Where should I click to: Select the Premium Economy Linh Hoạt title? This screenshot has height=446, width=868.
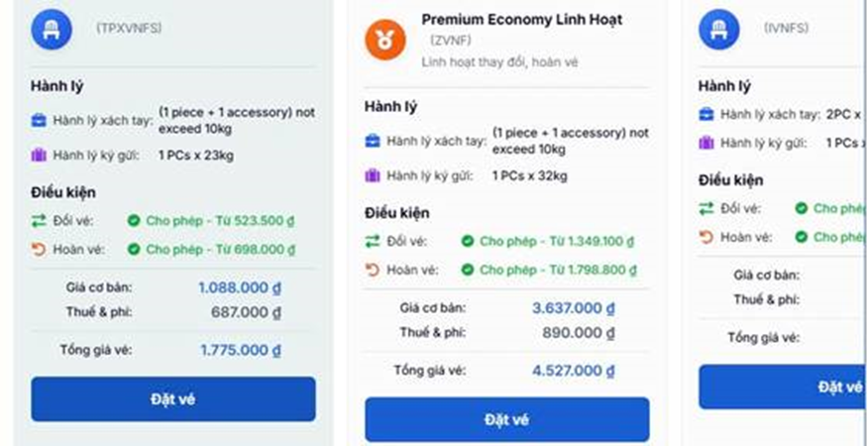pos(521,20)
